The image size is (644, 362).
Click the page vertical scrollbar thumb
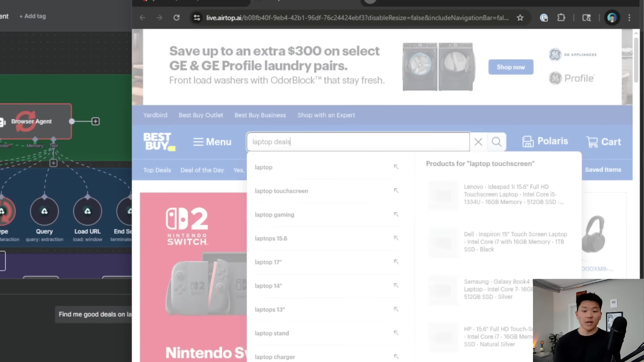point(636,59)
